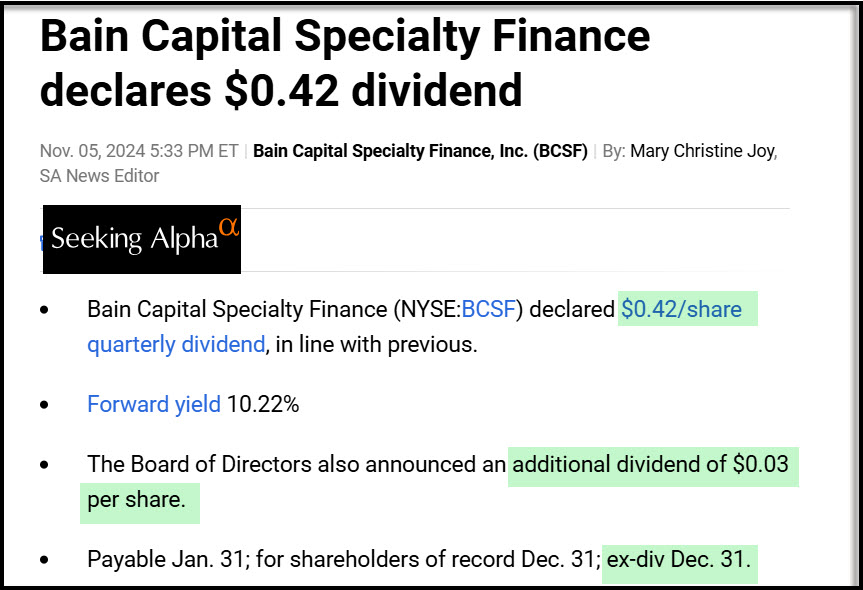
Task: Click the bullet beside Forward yield
Action: click(44, 406)
